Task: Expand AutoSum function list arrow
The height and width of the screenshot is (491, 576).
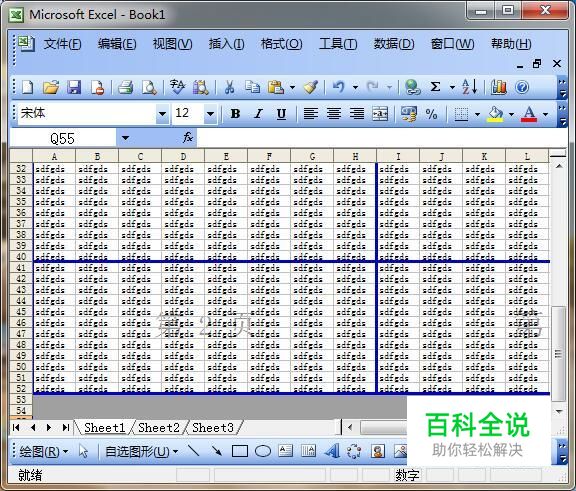Action: coord(452,87)
